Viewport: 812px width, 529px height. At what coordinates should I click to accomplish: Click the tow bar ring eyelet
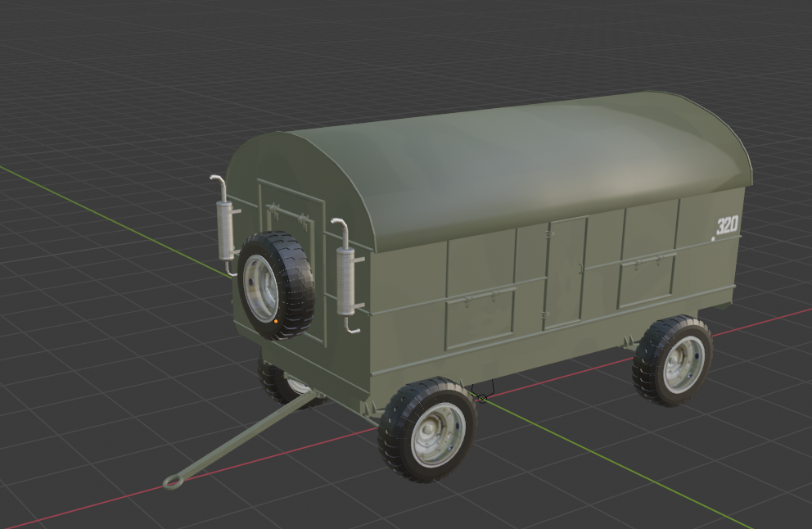pyautogui.click(x=174, y=482)
